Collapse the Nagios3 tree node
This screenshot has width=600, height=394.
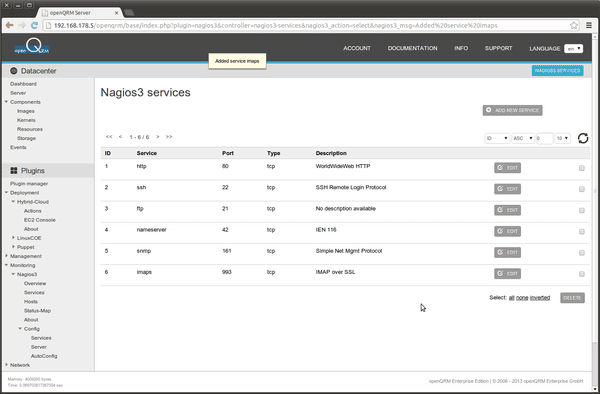tap(13, 274)
